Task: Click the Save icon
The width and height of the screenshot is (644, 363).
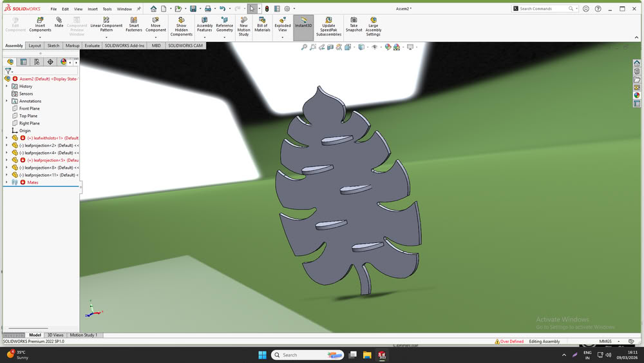Action: pyautogui.click(x=193, y=8)
